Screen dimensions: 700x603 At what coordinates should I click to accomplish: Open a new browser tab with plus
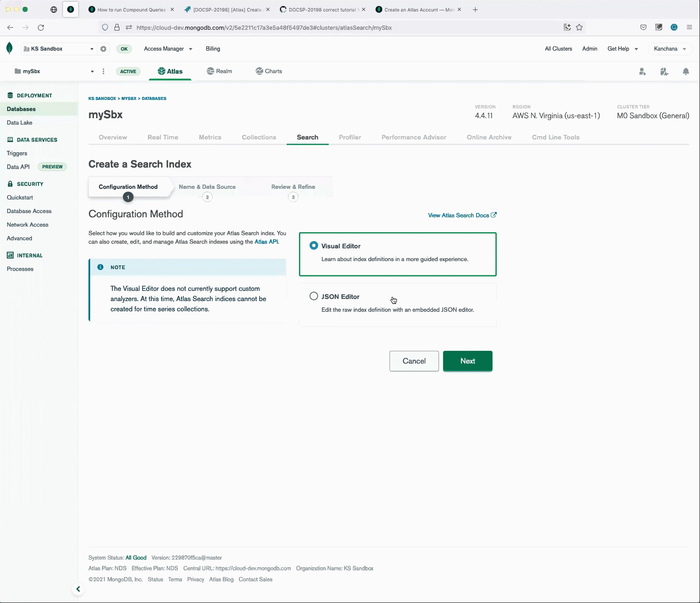(x=475, y=9)
